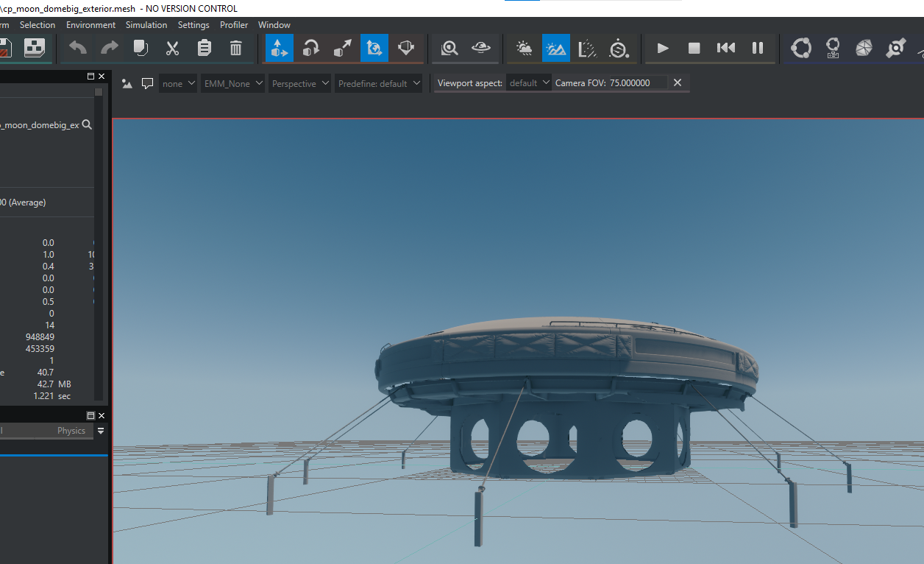Switch to the Physics tab
Viewport: 924px width, 564px height.
click(x=71, y=431)
